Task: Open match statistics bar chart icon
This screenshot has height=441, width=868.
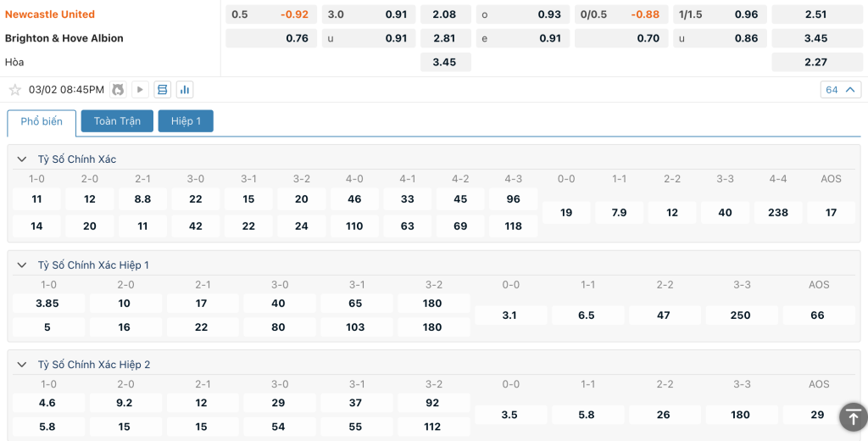Action: click(x=185, y=90)
